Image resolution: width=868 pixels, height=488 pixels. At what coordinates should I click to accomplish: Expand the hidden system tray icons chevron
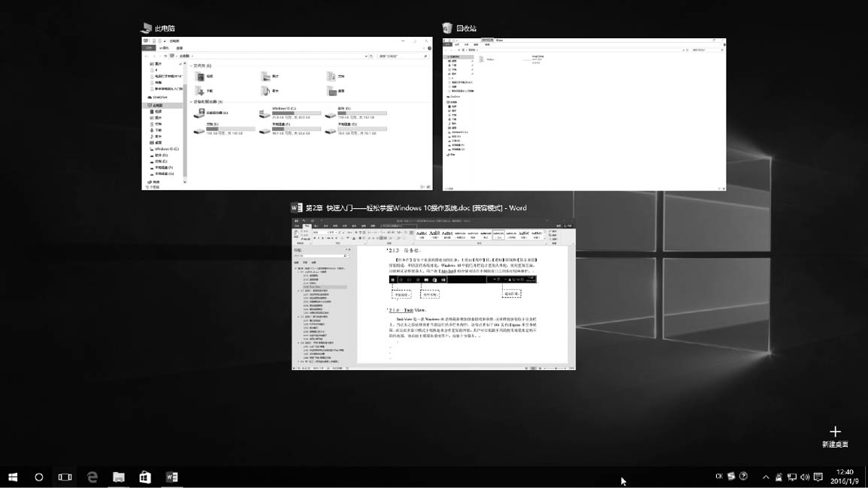pos(766,477)
